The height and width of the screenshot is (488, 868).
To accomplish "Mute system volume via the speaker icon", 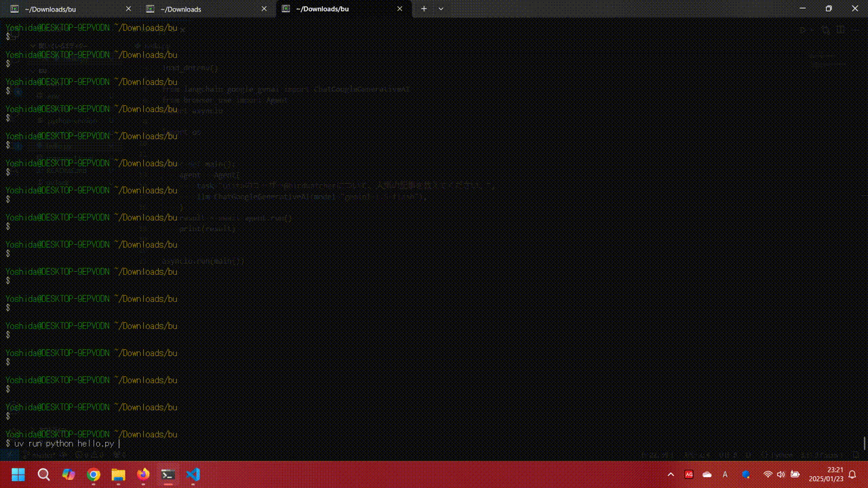I will 781,474.
